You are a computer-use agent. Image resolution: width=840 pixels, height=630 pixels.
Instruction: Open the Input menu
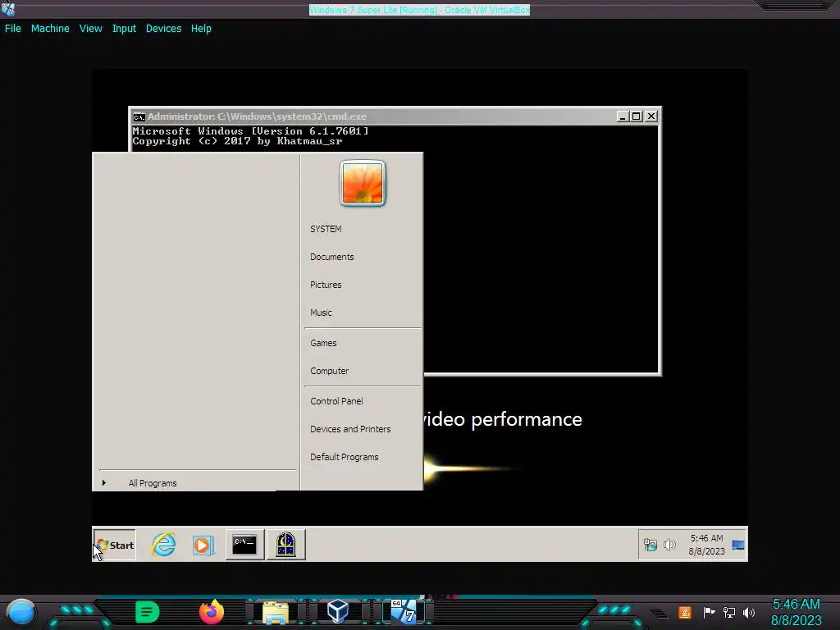[x=124, y=29]
